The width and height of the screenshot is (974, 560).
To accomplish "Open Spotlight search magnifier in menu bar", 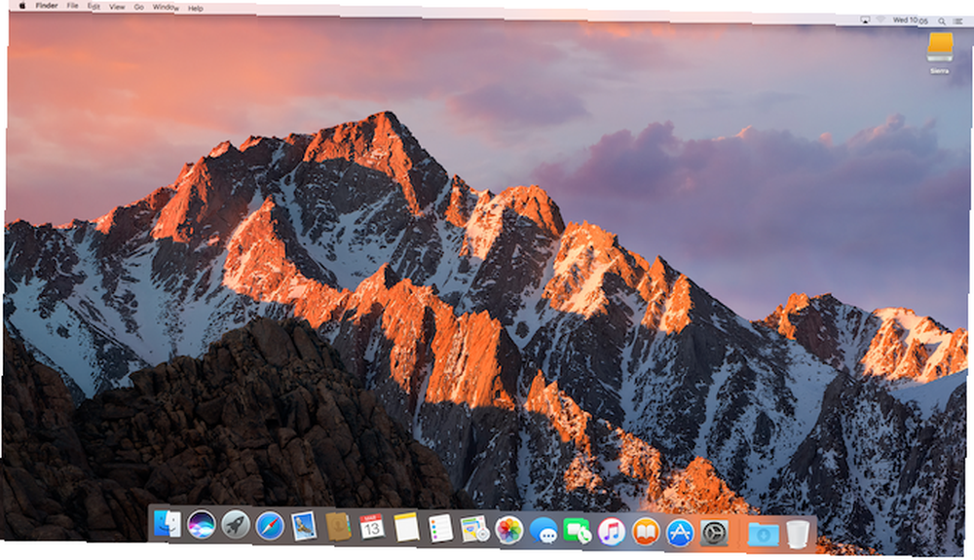I will click(942, 21).
